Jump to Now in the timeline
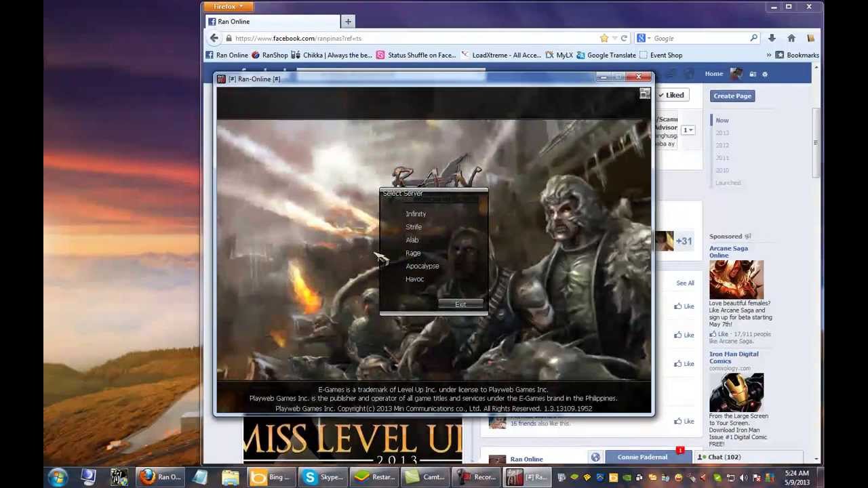The width and height of the screenshot is (868, 488). tap(722, 121)
